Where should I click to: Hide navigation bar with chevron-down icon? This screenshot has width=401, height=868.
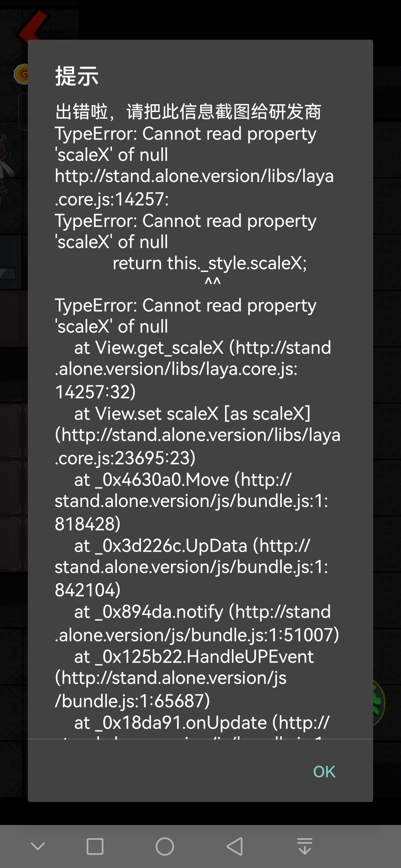(38, 846)
